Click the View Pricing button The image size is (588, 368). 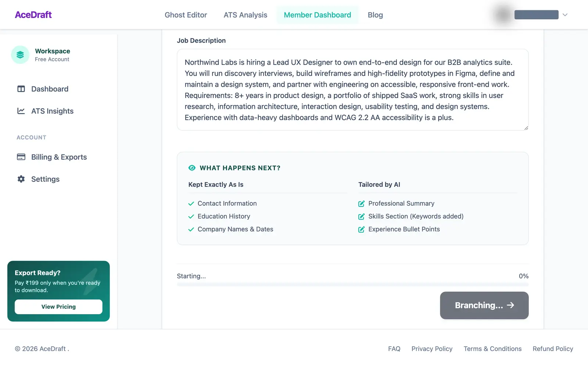click(x=58, y=307)
